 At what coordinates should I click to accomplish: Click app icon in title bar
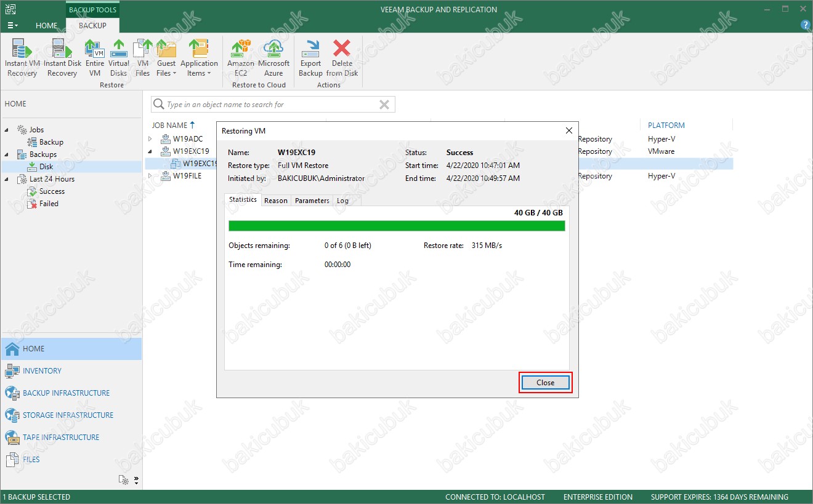(x=10, y=9)
